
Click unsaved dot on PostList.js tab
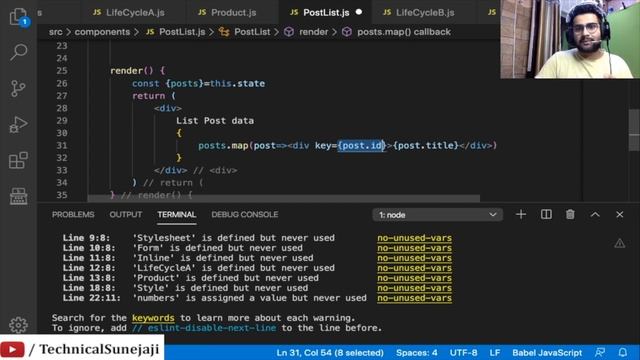point(359,12)
